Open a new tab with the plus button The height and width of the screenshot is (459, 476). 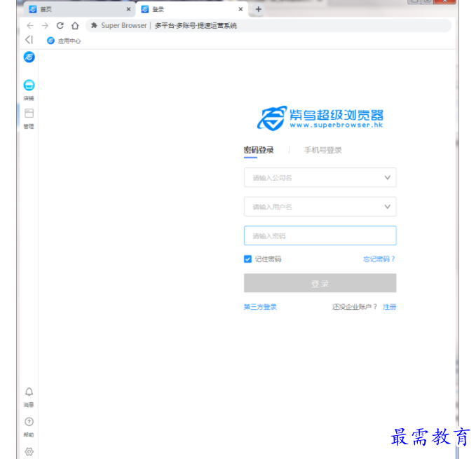pyautogui.click(x=259, y=9)
